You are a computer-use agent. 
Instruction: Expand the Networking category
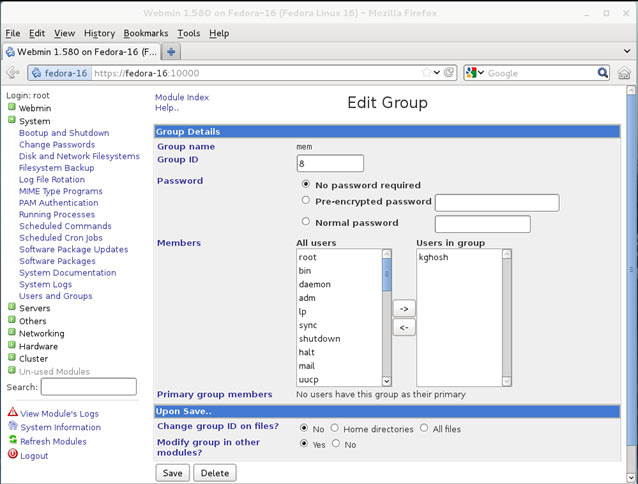[12, 333]
